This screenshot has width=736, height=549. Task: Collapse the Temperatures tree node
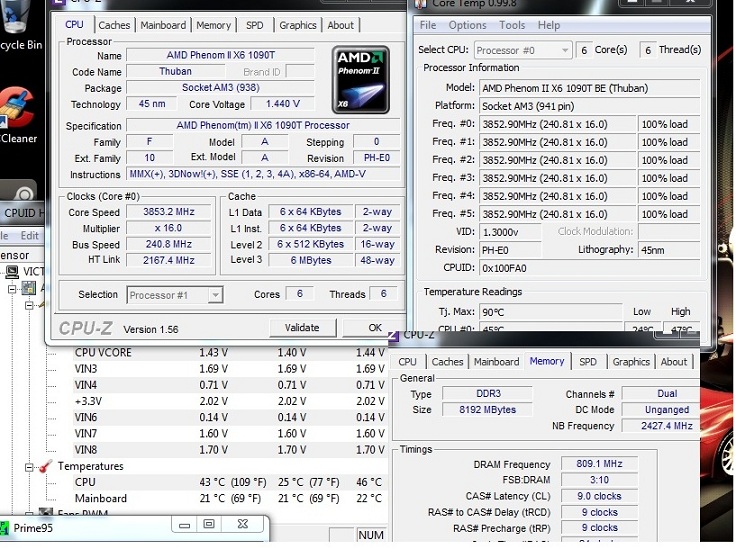(30, 467)
